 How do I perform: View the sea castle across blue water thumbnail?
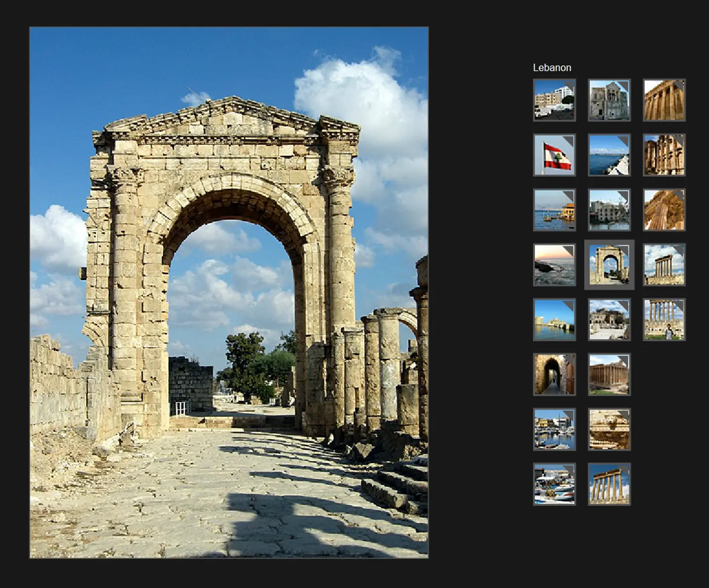tap(554, 319)
